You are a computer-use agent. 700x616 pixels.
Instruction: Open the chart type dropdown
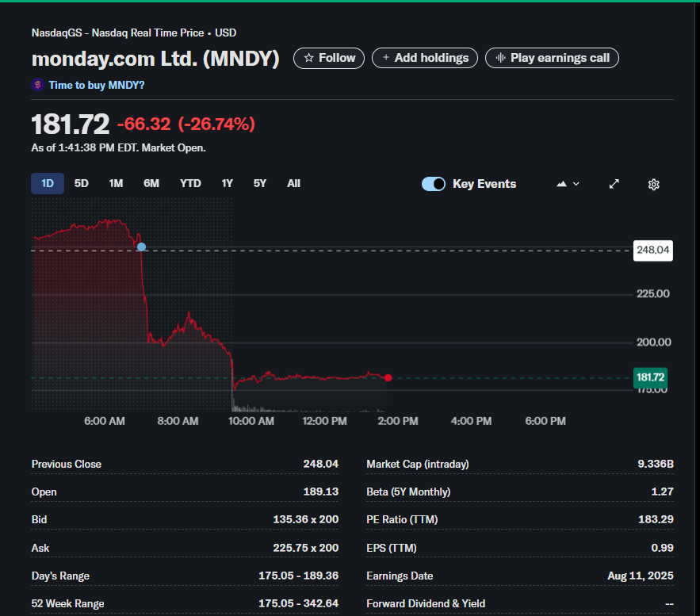[568, 184]
